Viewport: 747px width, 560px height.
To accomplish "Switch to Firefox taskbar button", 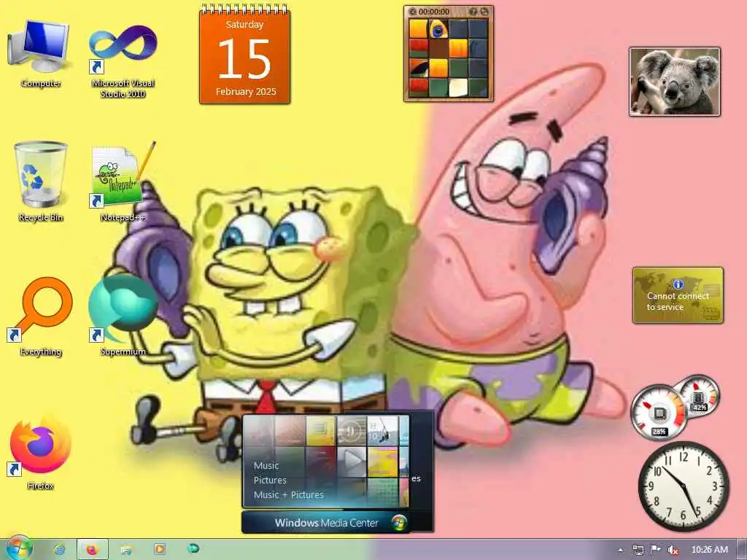I will tap(93, 550).
